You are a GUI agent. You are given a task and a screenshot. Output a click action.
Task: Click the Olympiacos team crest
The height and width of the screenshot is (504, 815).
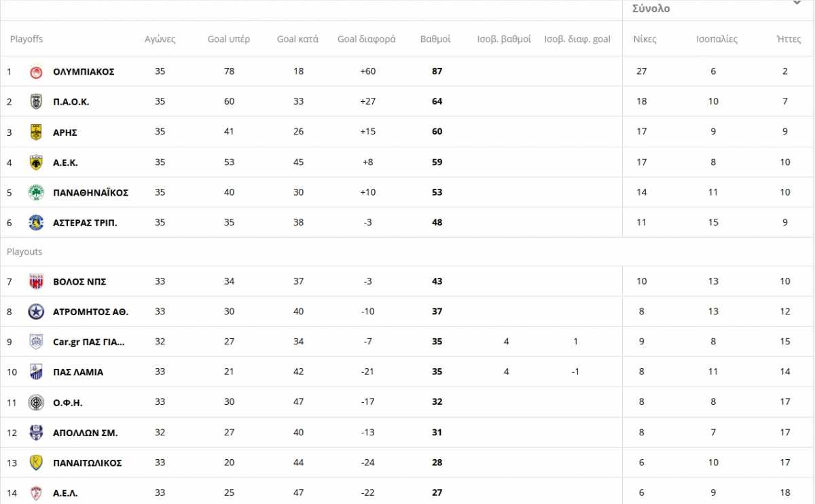pyautogui.click(x=36, y=72)
